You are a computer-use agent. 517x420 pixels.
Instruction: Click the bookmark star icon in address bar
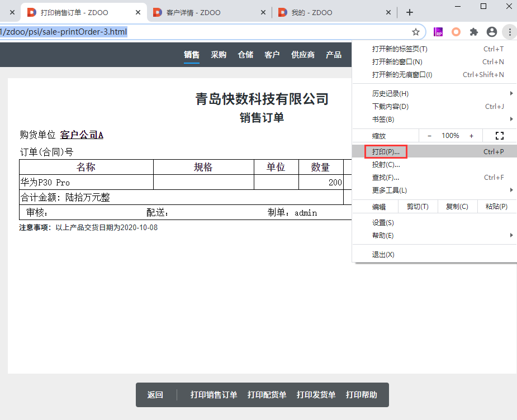416,32
